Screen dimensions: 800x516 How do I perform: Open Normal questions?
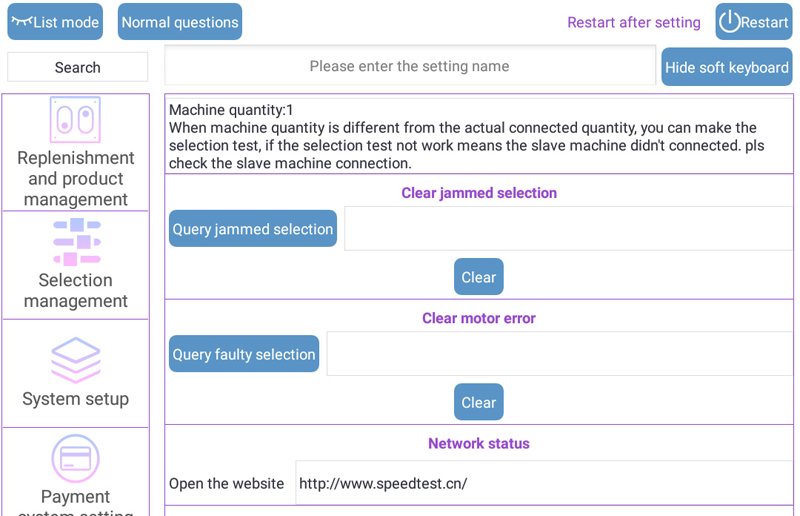point(180,22)
